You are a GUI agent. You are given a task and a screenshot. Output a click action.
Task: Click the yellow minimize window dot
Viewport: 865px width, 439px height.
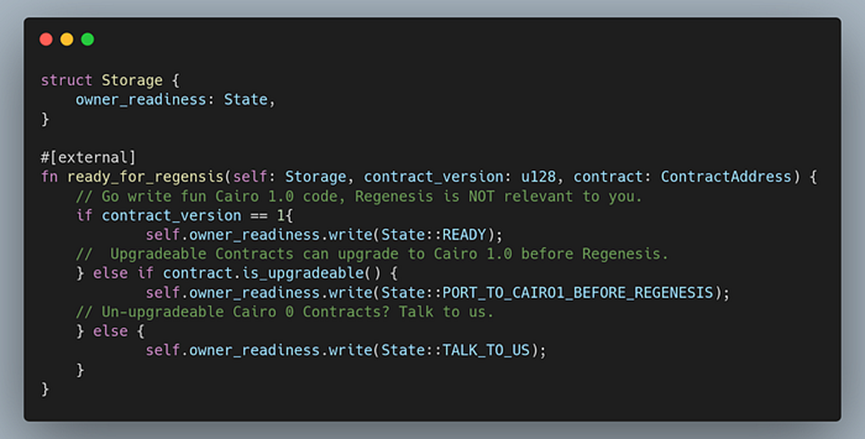pyautogui.click(x=67, y=39)
